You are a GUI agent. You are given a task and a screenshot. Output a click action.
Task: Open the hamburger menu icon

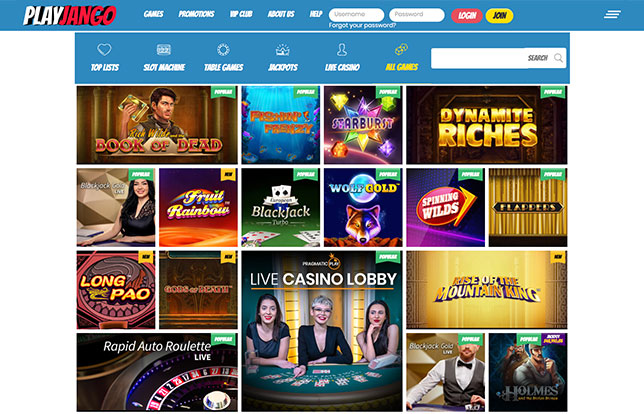click(612, 14)
